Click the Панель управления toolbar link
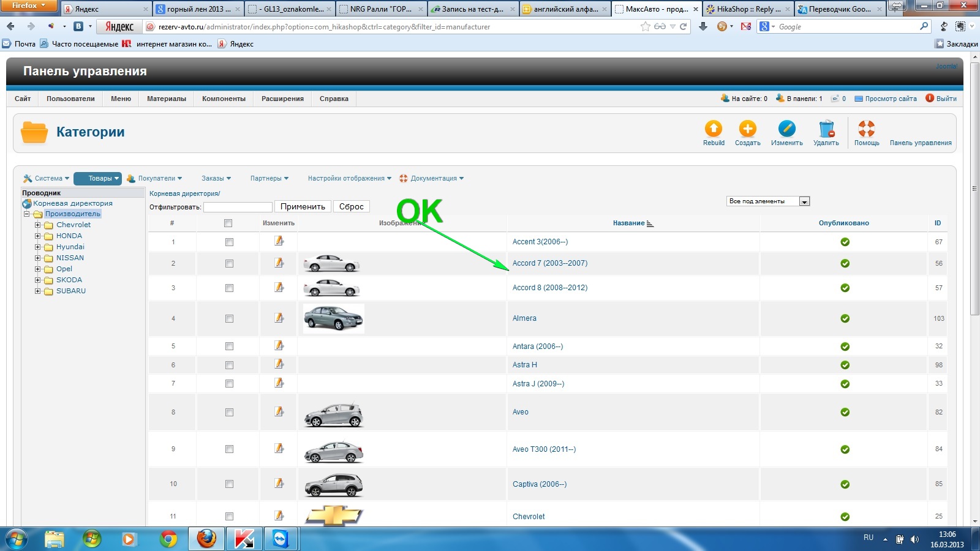The width and height of the screenshot is (980, 551). [x=921, y=143]
